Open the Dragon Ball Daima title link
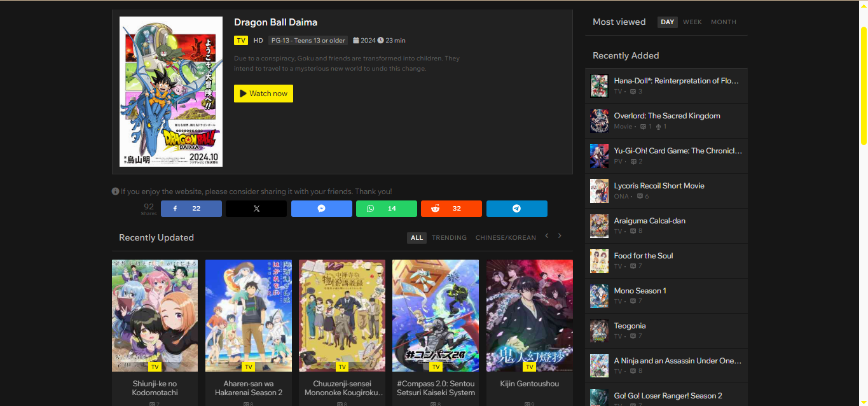 (275, 22)
